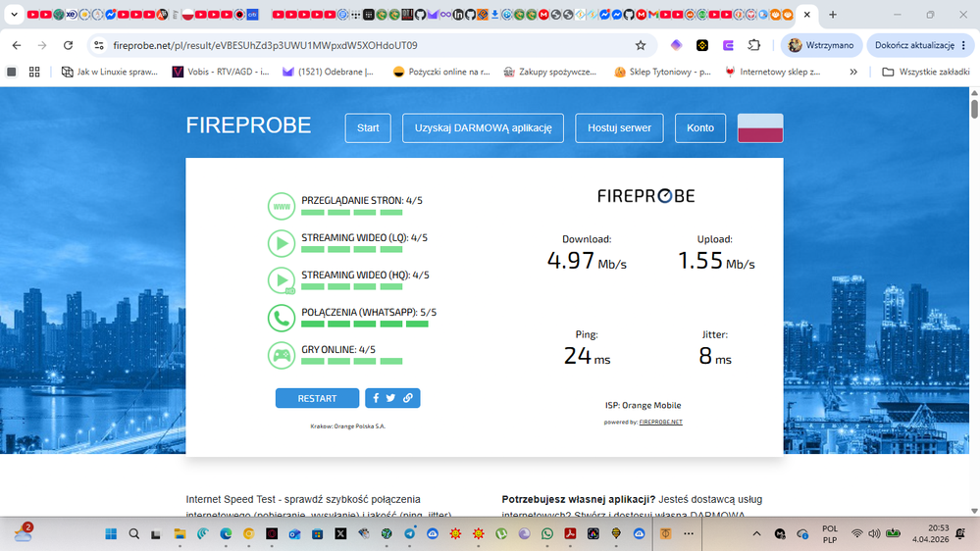The width and height of the screenshot is (980, 551).
Task: Open WhatsApp from the taskbar
Action: click(x=547, y=533)
